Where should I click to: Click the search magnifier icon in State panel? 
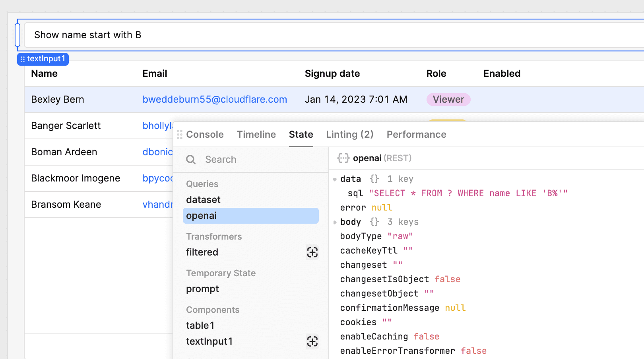click(191, 160)
